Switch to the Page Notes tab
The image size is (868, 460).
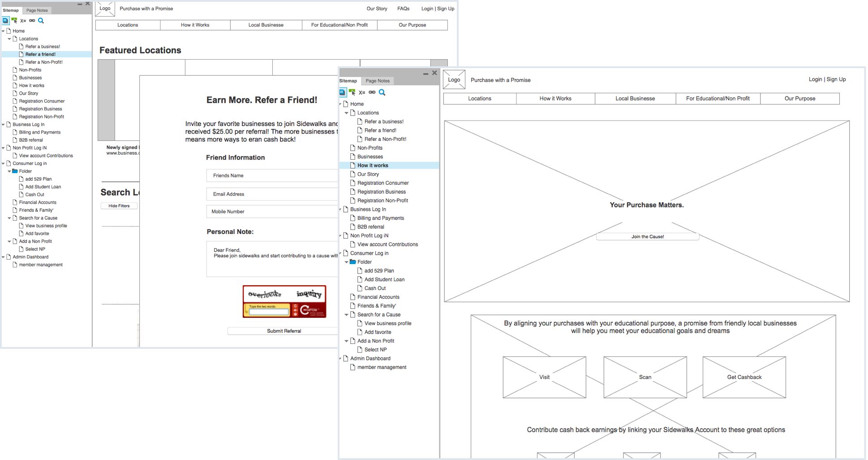(x=37, y=10)
